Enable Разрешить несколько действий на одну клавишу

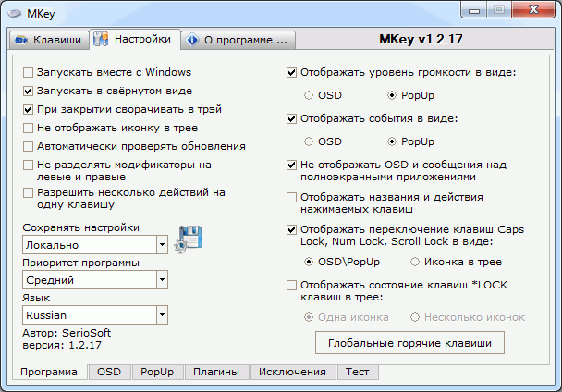click(28, 193)
